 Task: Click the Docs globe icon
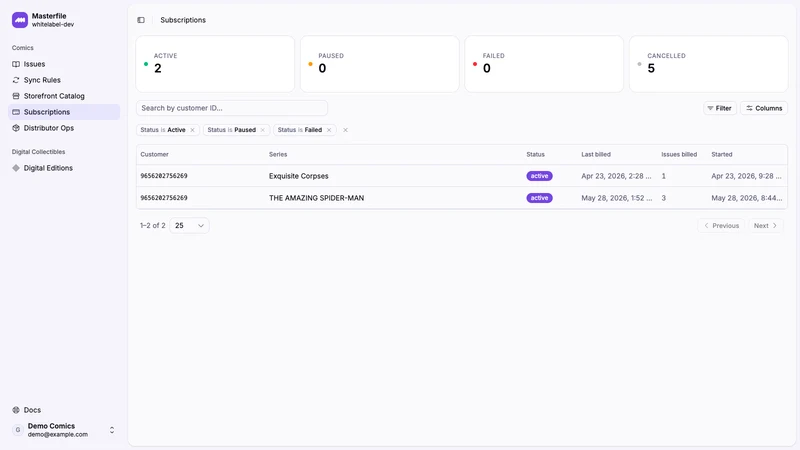(x=16, y=410)
